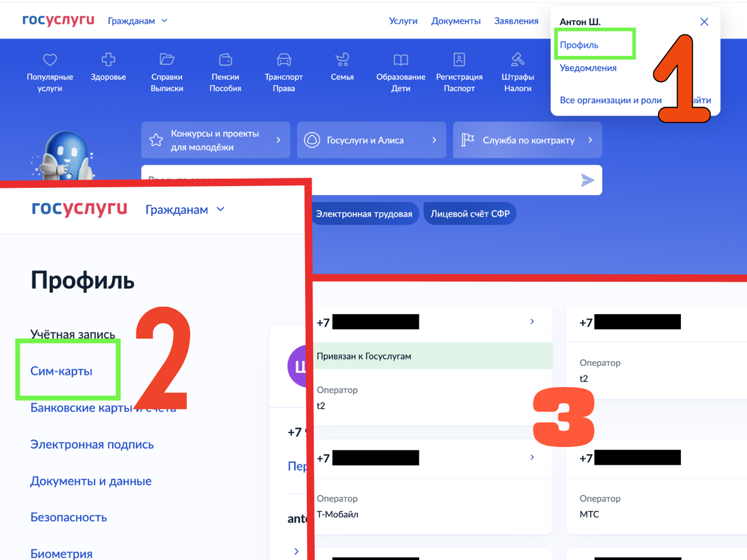Open Документы и данные section
747x560 pixels.
(91, 481)
